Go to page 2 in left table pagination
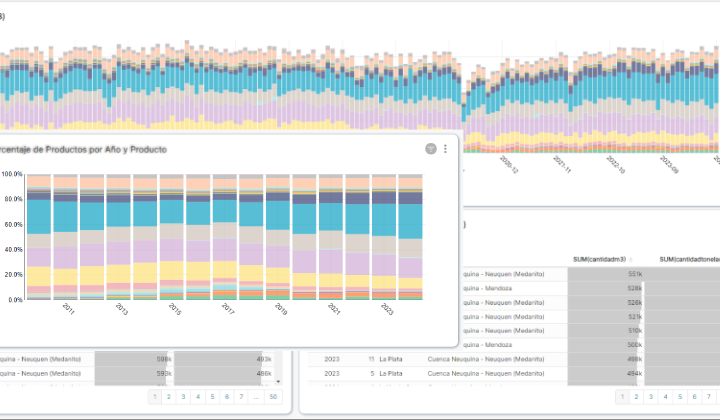Viewport: 720px width, 420px height. tap(169, 397)
